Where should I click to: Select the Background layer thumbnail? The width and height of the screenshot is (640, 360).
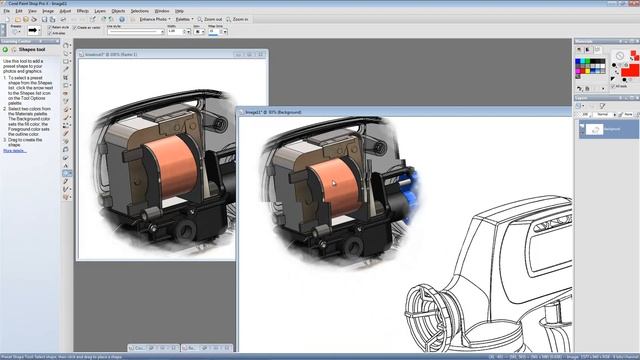pyautogui.click(x=594, y=129)
